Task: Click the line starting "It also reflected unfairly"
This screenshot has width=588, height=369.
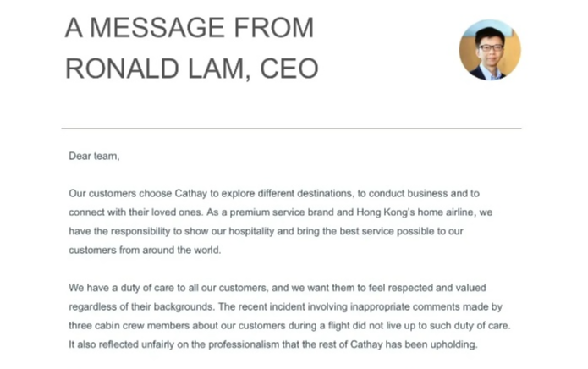Action: (x=273, y=344)
